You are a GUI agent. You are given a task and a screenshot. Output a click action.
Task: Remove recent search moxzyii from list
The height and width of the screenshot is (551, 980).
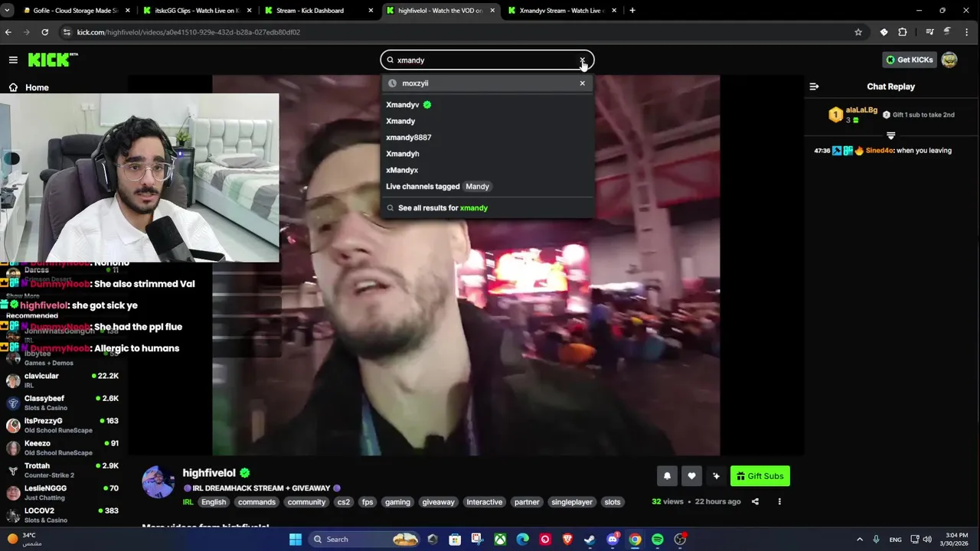click(582, 83)
